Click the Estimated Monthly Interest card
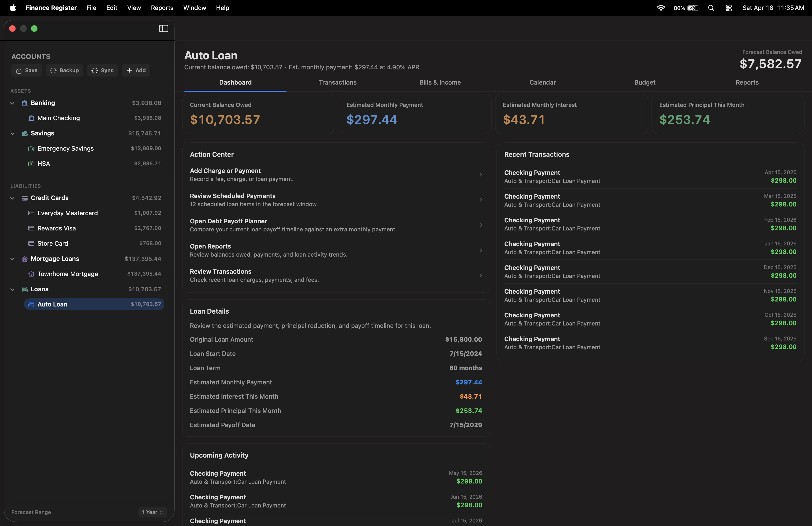 (x=571, y=114)
